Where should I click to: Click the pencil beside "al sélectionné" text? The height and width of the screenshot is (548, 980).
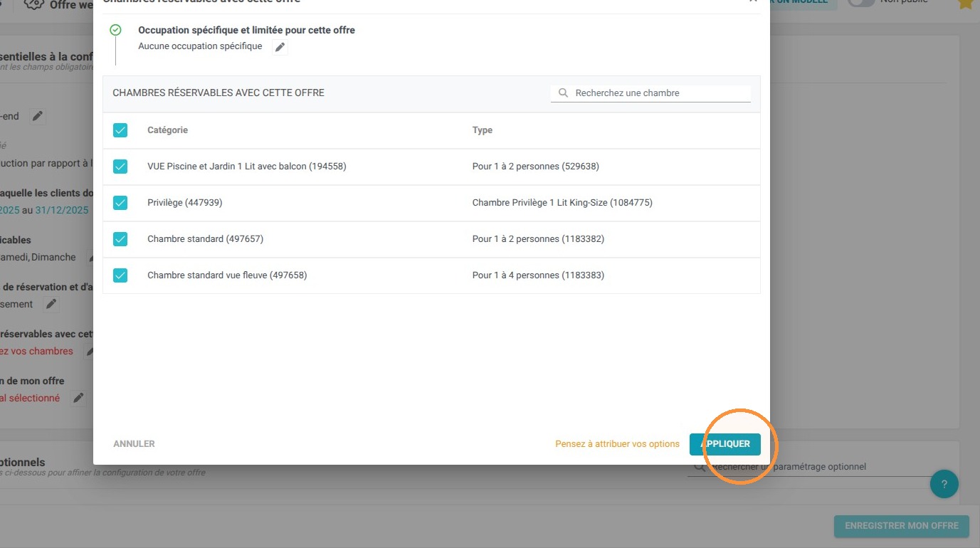[x=78, y=398]
